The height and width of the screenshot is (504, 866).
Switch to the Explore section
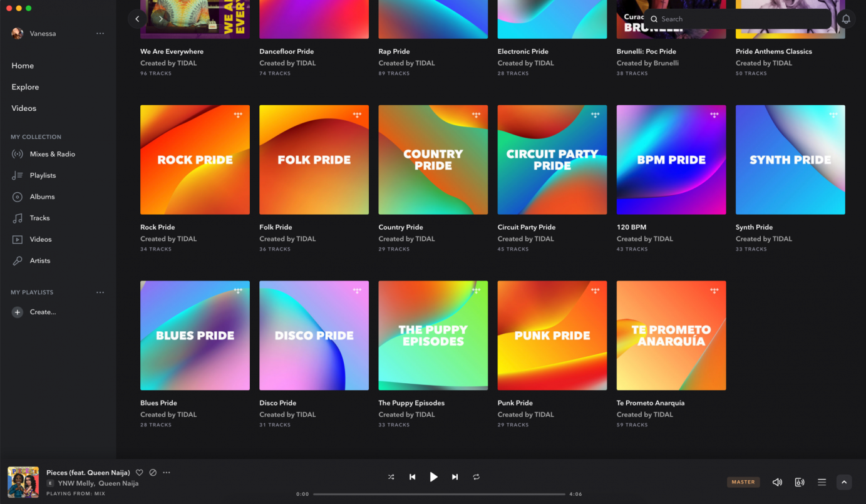[x=26, y=86]
